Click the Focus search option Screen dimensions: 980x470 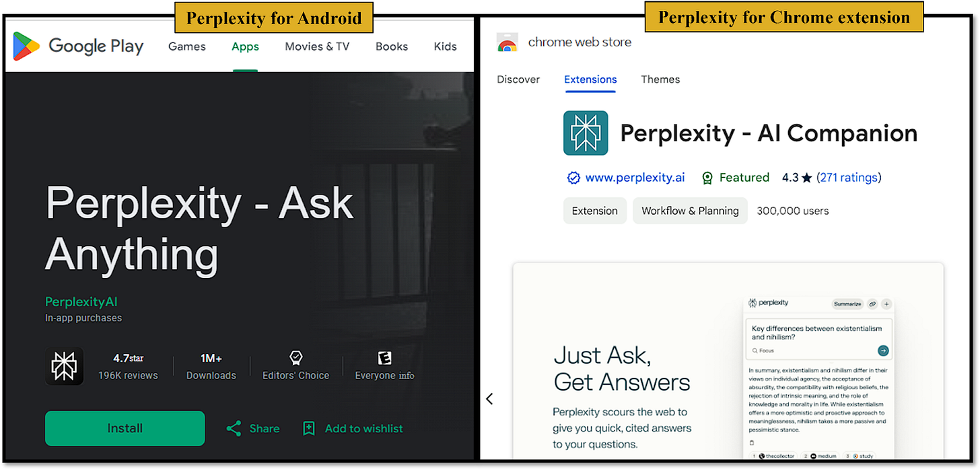[763, 351]
